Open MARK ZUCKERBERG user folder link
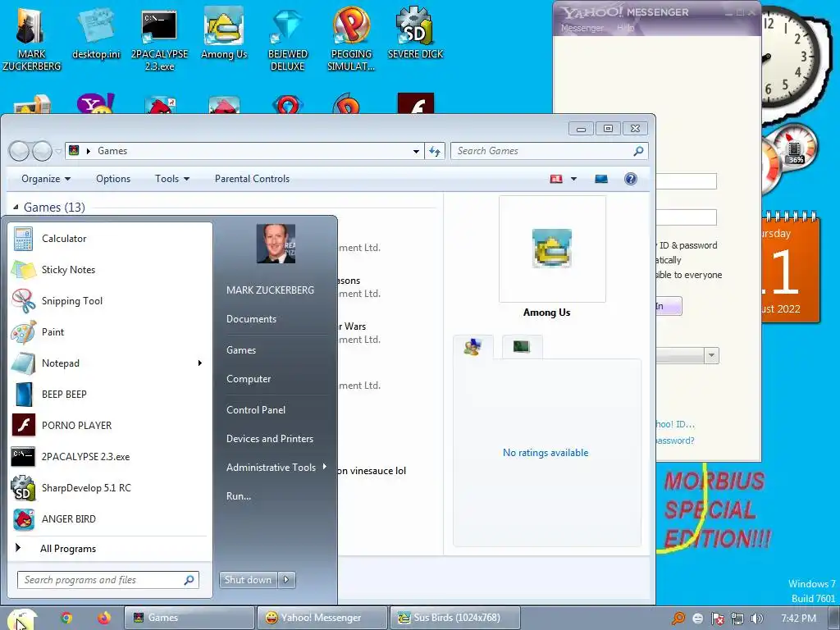 coord(270,290)
